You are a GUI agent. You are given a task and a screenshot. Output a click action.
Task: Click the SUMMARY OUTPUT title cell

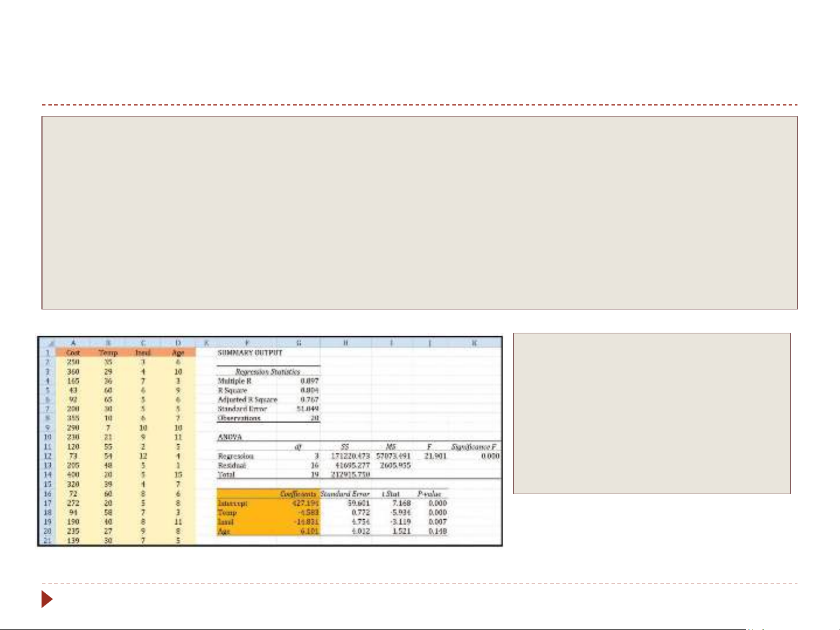[249, 353]
